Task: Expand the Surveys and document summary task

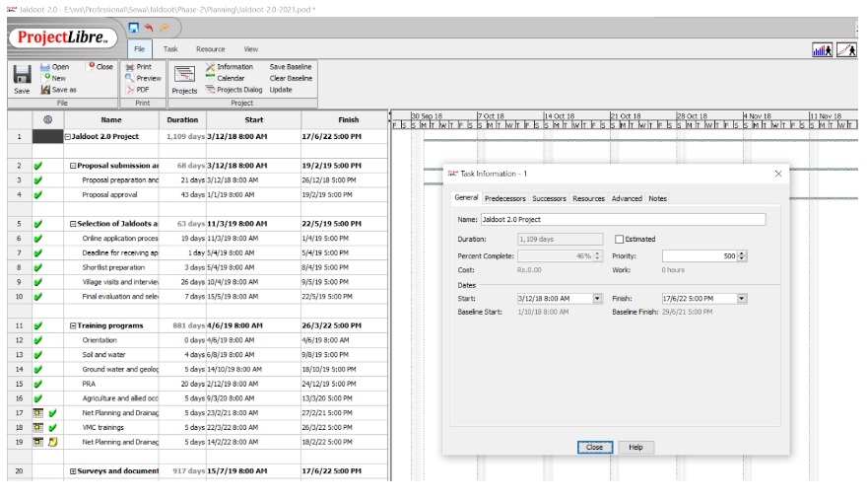Action: pos(73,471)
